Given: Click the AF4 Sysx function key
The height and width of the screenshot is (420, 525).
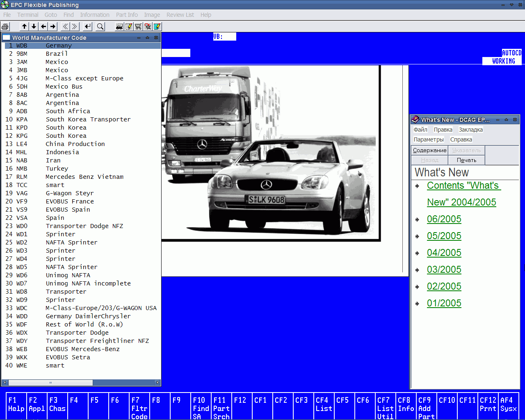Looking at the screenshot, I should click(x=509, y=406).
